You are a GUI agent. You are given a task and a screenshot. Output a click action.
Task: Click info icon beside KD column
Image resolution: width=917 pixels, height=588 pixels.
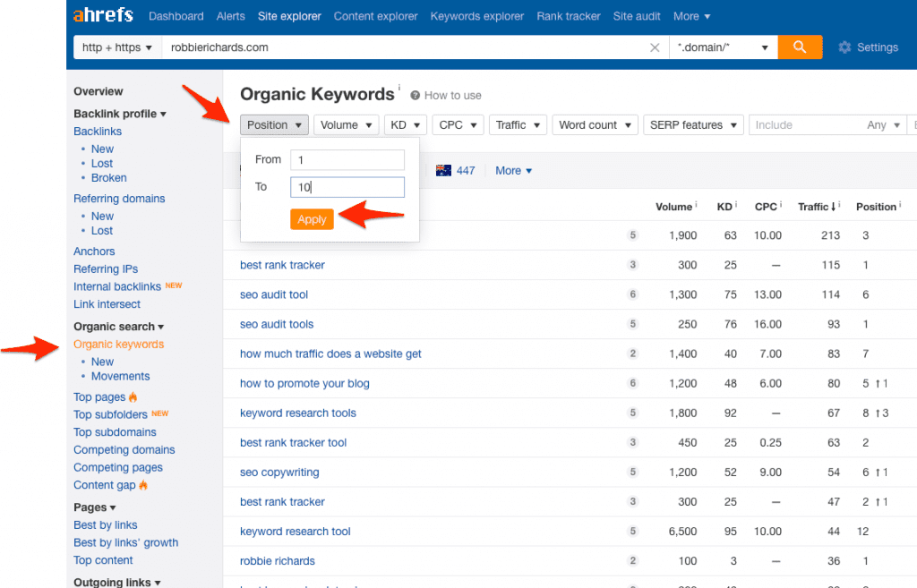[x=736, y=205]
